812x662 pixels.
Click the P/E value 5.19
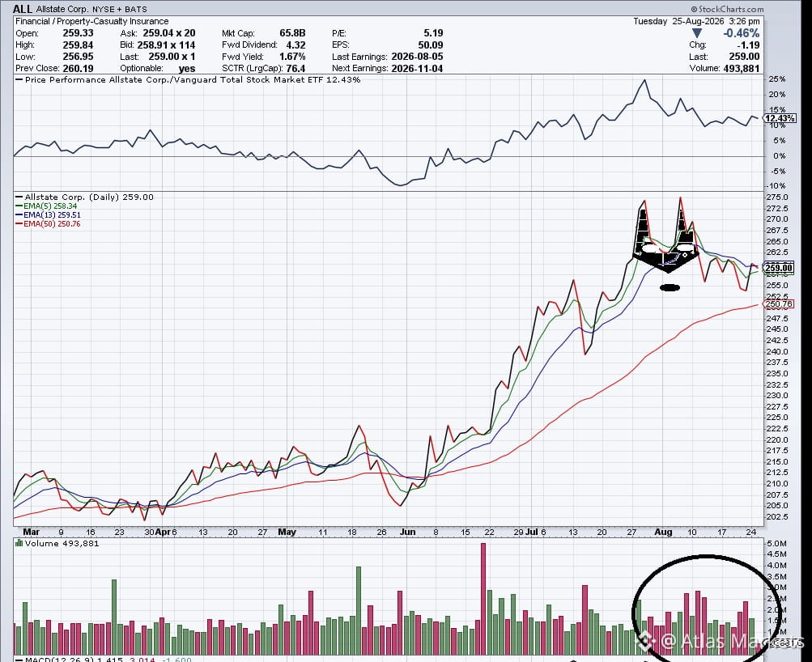tap(433, 33)
